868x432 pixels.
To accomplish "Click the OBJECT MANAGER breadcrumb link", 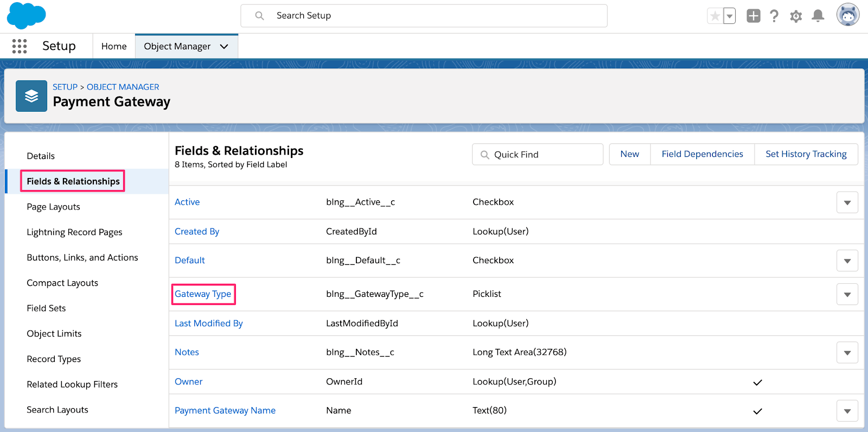I will click(x=123, y=87).
